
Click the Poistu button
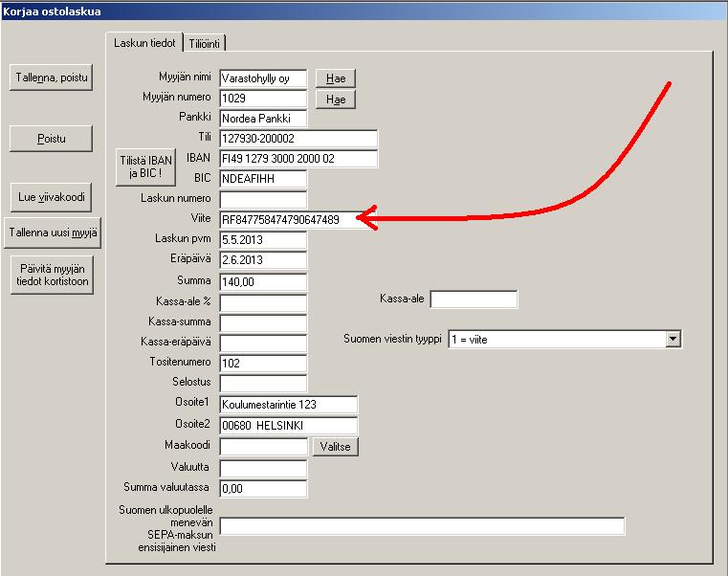pos(51,139)
